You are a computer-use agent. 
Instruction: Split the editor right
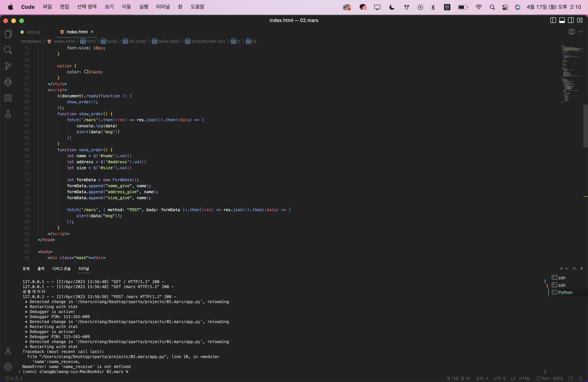(x=571, y=32)
